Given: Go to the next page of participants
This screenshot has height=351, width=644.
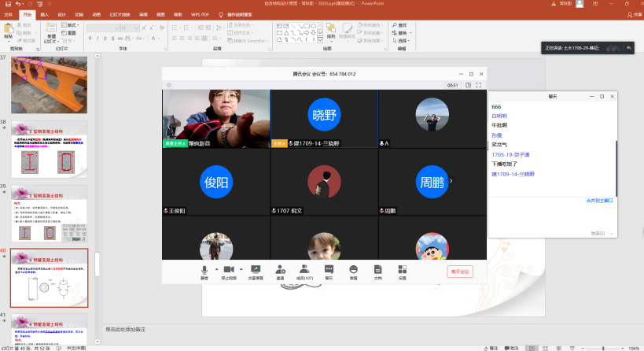Looking at the screenshot, I should [x=451, y=181].
